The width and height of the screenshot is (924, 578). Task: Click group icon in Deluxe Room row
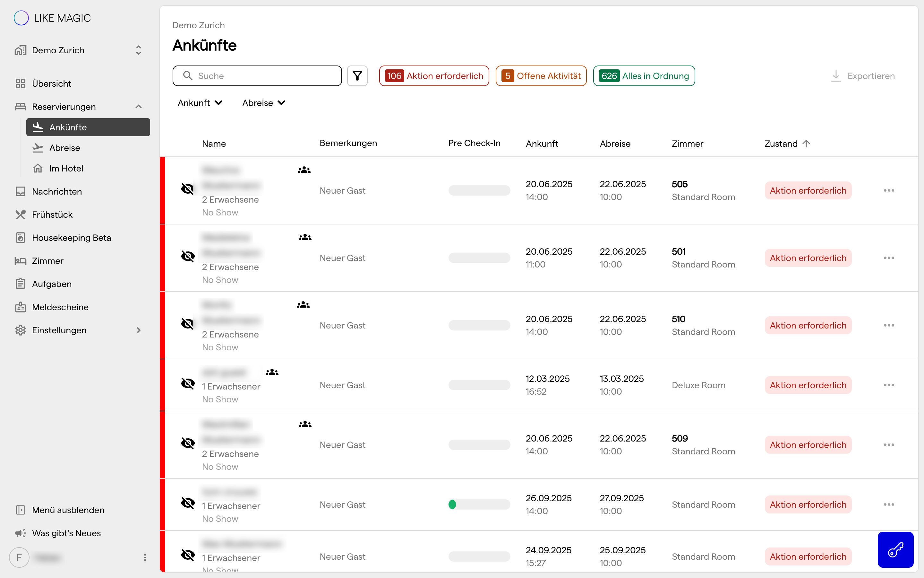click(x=272, y=372)
